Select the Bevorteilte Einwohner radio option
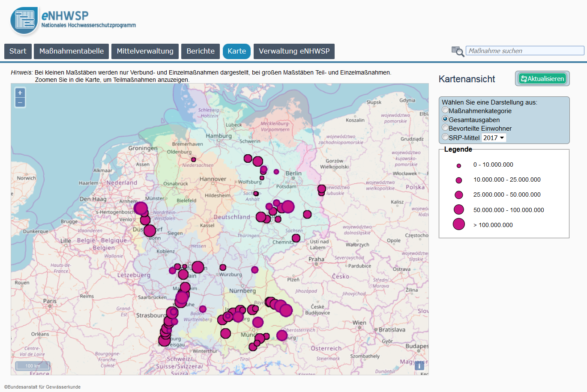 (x=445, y=128)
